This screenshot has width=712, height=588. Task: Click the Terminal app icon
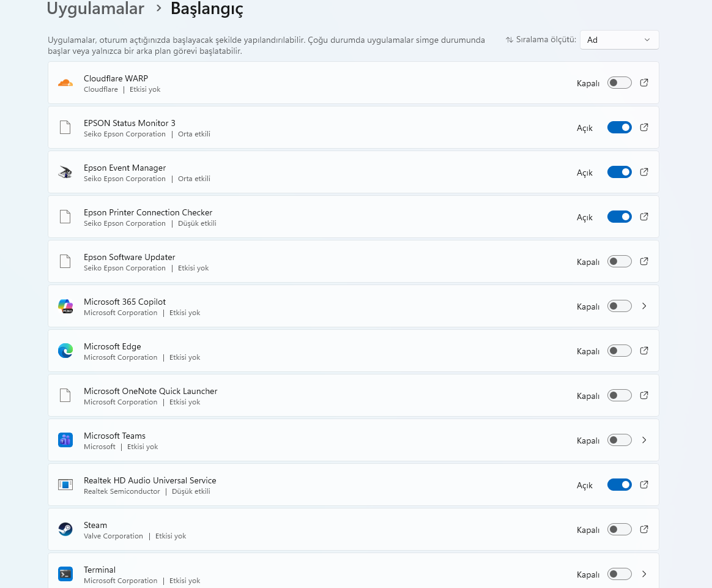[x=65, y=575]
